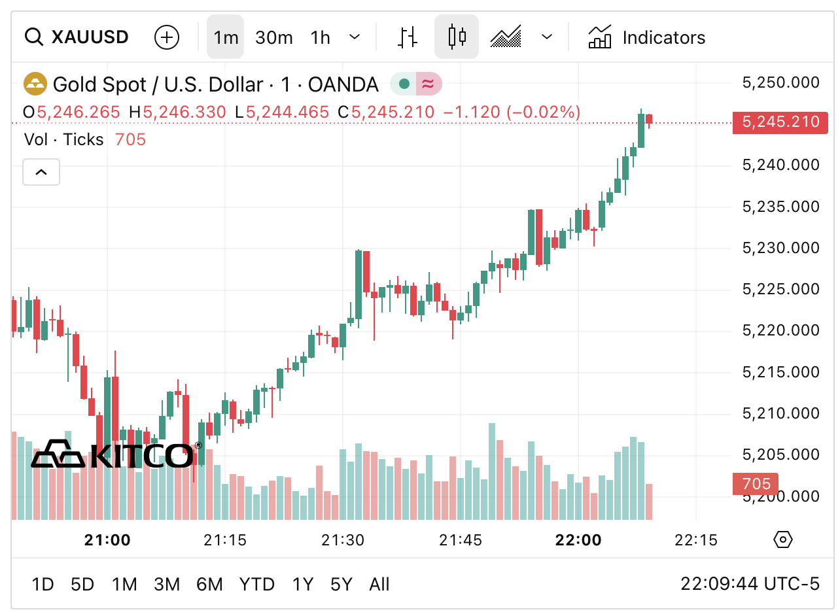Toggle the pink approximate data indicator

click(428, 84)
